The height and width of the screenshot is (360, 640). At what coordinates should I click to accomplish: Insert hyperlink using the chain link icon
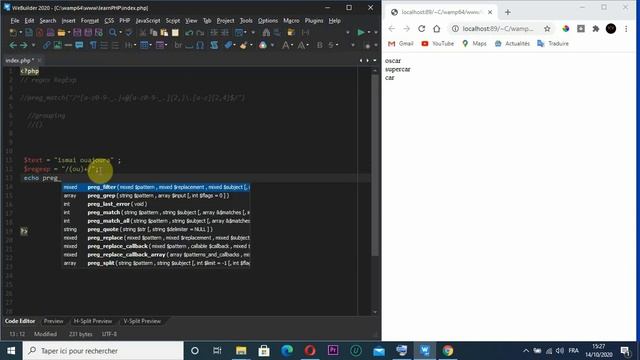tap(47, 45)
